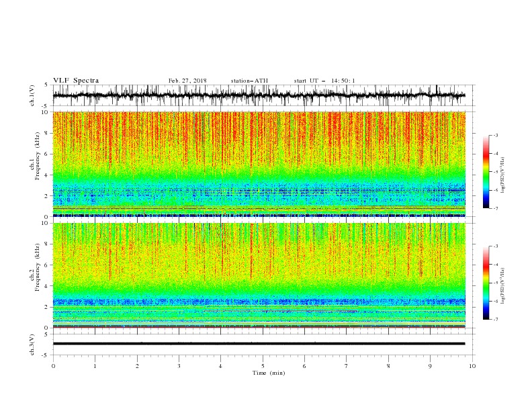Click the "-3" value on ch.1 color bar
The image size is (532, 411).
(495, 135)
